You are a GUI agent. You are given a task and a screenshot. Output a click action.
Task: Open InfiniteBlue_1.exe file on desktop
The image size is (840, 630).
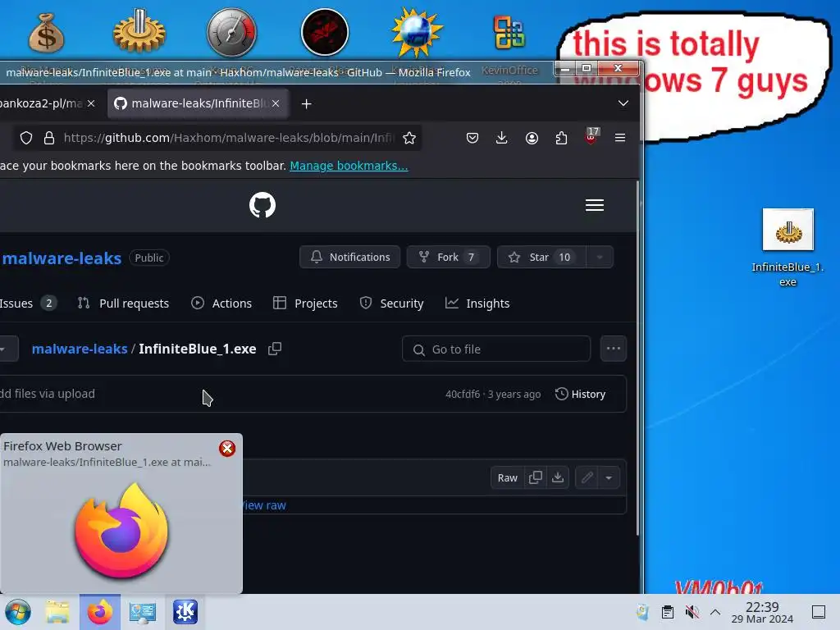point(787,248)
